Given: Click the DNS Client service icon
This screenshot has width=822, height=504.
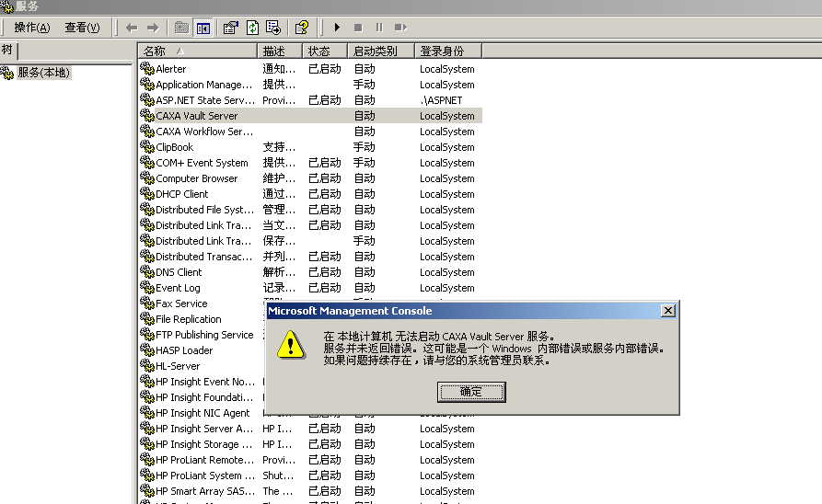Looking at the screenshot, I should tap(147, 272).
